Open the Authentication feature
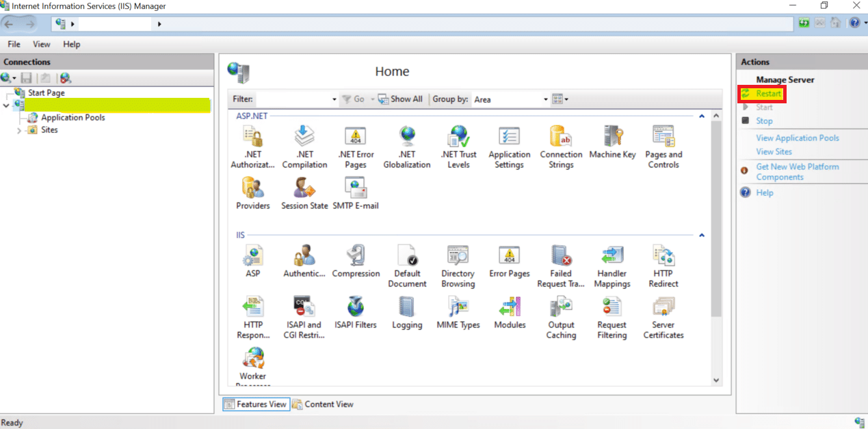The width and height of the screenshot is (868, 429). 304,261
